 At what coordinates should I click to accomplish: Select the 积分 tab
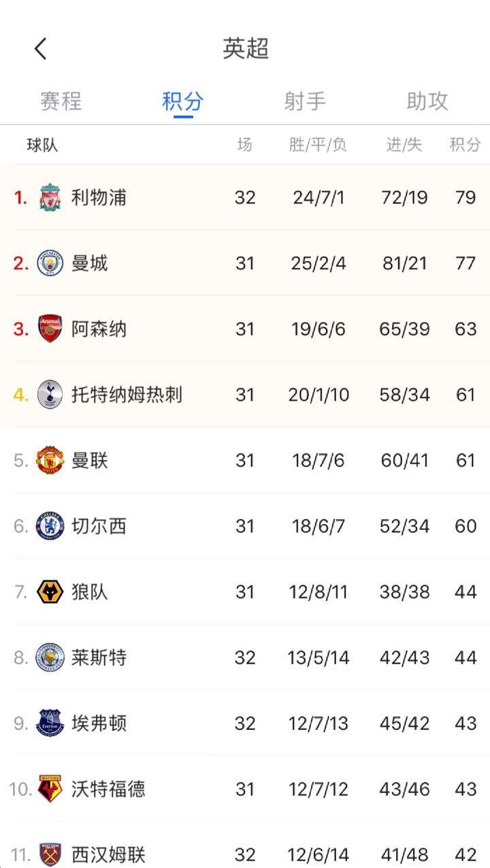[183, 101]
